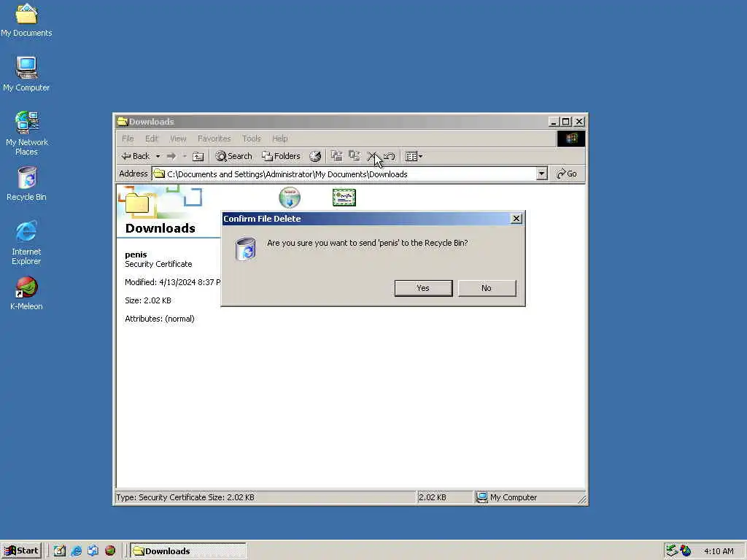747x560 pixels.
Task: Select the green security certificate file icon
Action: [x=344, y=198]
